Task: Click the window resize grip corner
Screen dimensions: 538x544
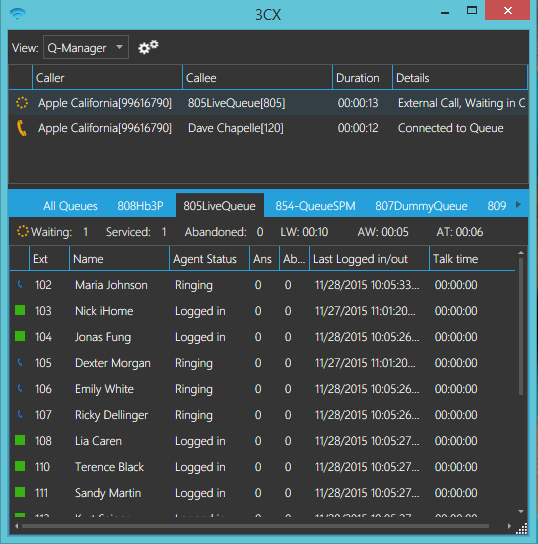Action: pyautogui.click(x=522, y=528)
